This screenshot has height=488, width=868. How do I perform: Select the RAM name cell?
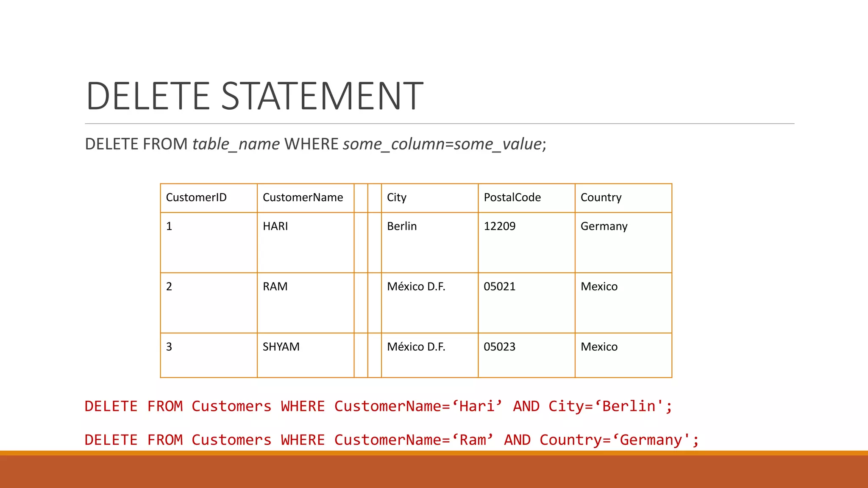(275, 287)
